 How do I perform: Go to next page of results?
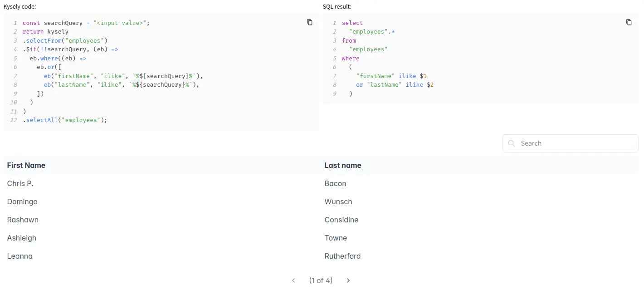click(x=348, y=280)
